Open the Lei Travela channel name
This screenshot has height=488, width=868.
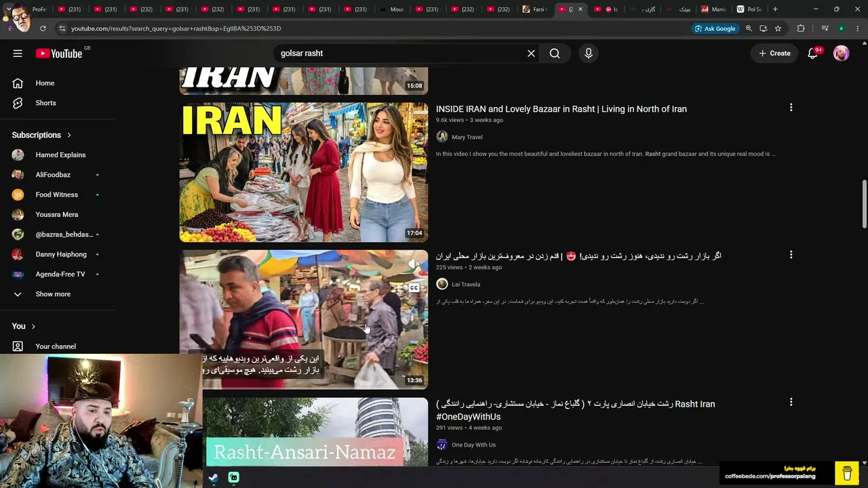(466, 285)
